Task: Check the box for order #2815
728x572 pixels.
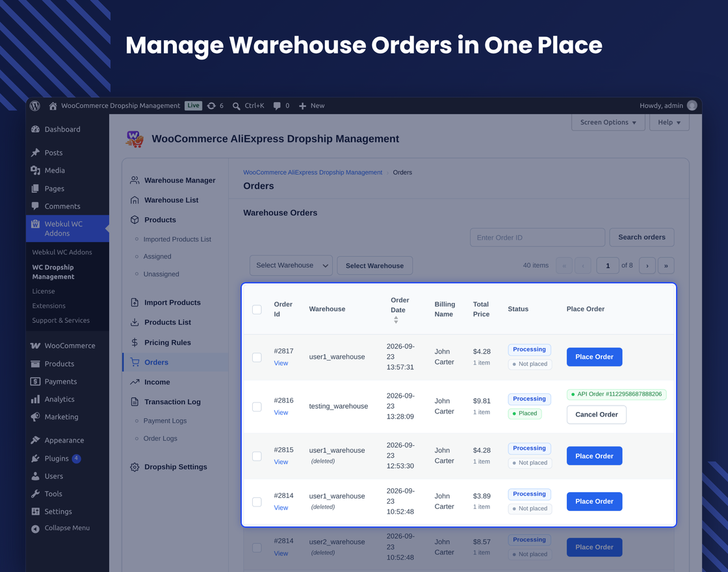Action: click(x=257, y=456)
